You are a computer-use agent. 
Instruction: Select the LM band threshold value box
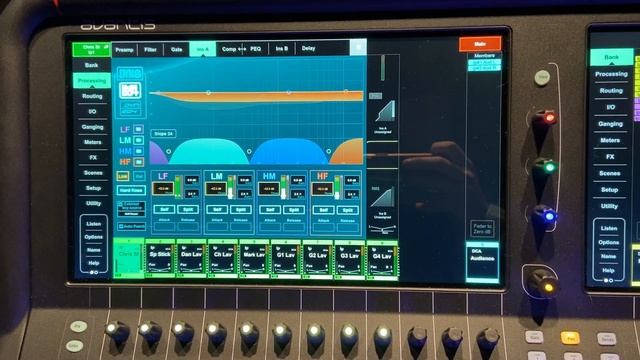pyautogui.click(x=216, y=189)
